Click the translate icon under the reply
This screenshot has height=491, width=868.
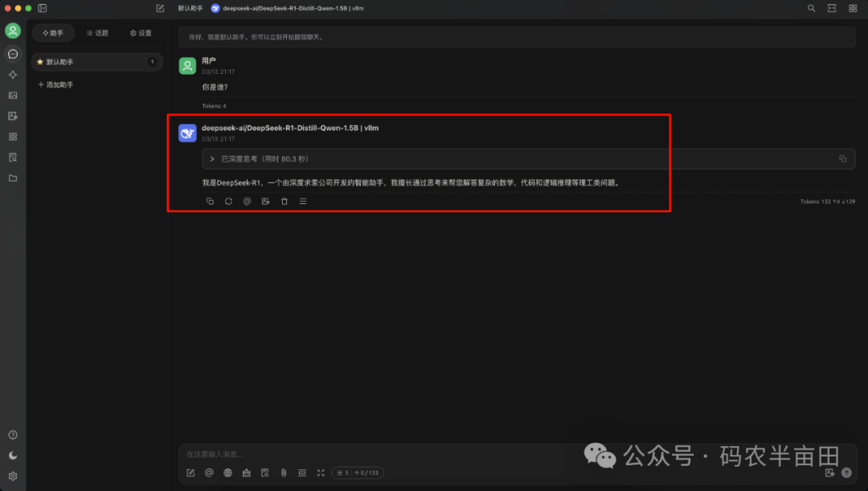click(x=266, y=202)
